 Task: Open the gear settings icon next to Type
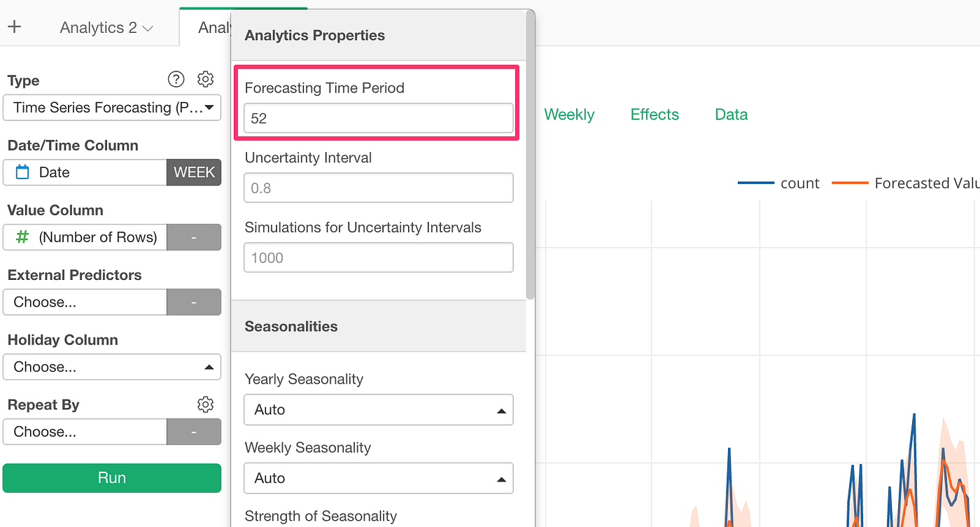coord(205,80)
